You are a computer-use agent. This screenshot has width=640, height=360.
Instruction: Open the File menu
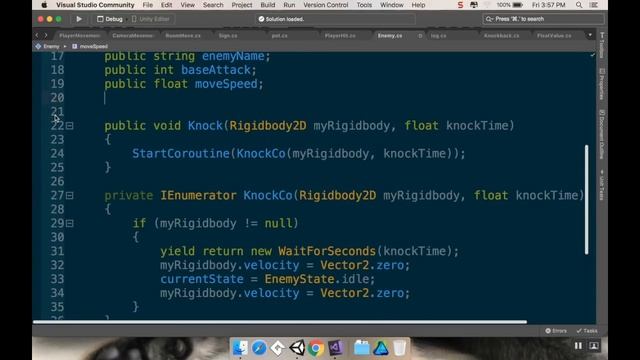(x=148, y=5)
